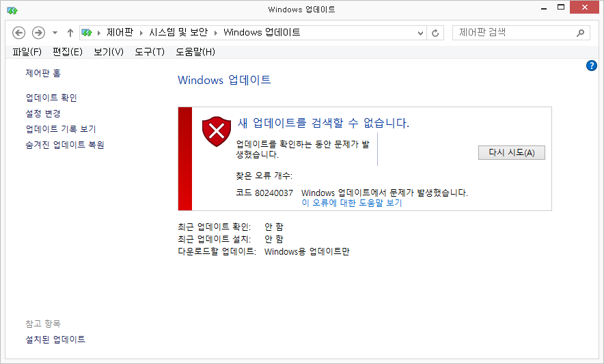Open the 보기(V) menu
Screen dimensions: 604x364
[x=109, y=52]
